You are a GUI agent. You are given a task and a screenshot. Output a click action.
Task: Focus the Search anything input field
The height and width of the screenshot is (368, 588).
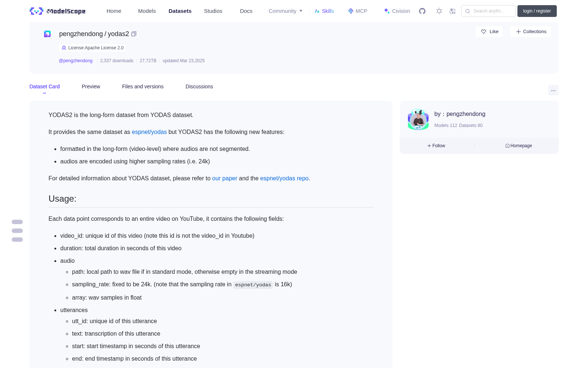pyautogui.click(x=488, y=11)
